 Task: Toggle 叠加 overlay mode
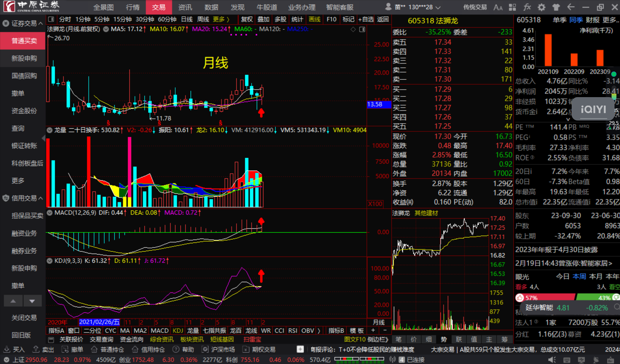pyautogui.click(x=263, y=19)
